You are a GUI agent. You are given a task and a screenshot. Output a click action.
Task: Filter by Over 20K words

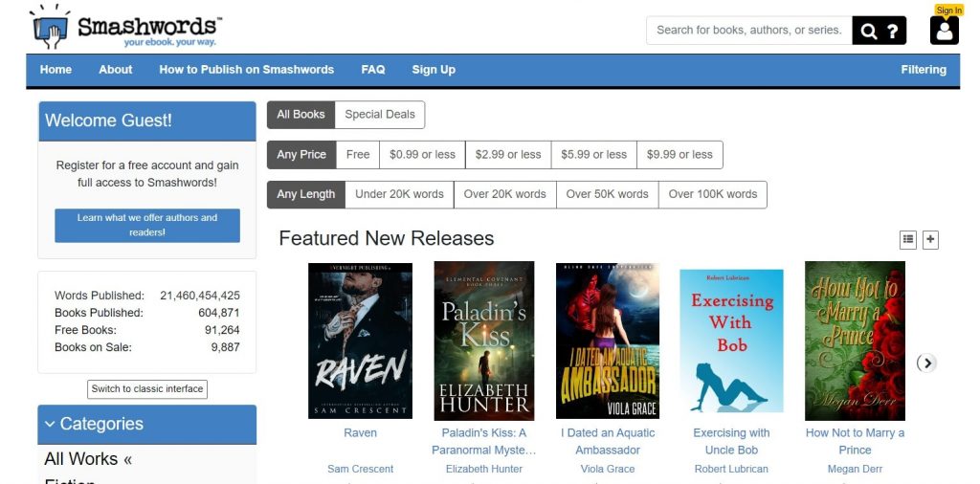coord(505,195)
